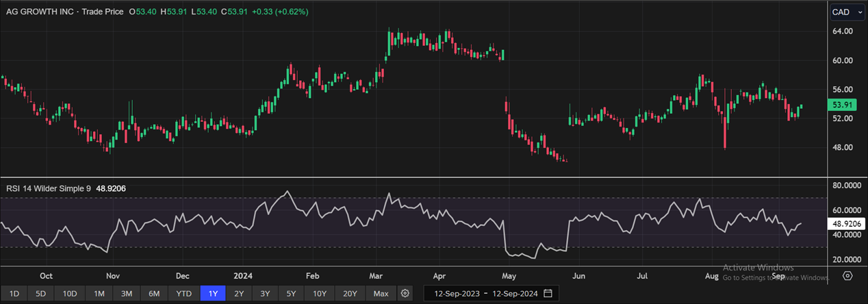Screen dimensions: 868x304
Task: Select the 10Y time range
Action: tap(320, 294)
